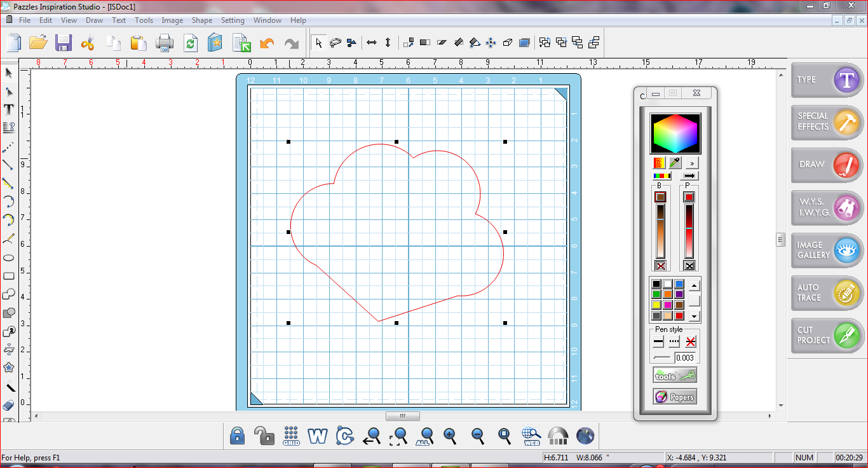Create a new document from the toolbar
The image size is (868, 468).
[14, 43]
